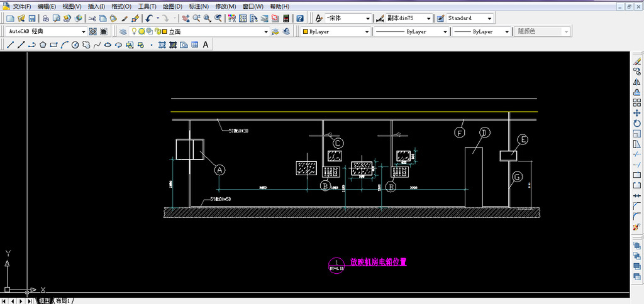644x304 pixels.
Task: Select the Rotate tool in Modify toolbar
Action: (x=637, y=123)
